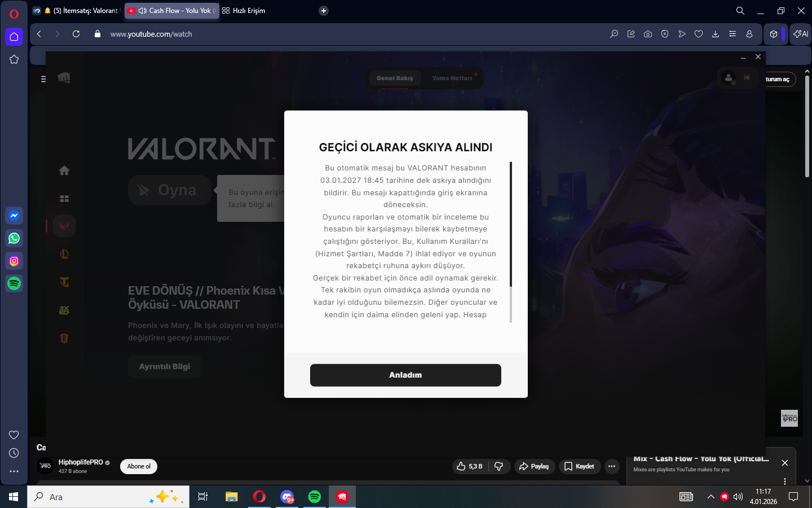Click Riot Client home icon in sidebar
The image size is (812, 508).
click(x=64, y=170)
